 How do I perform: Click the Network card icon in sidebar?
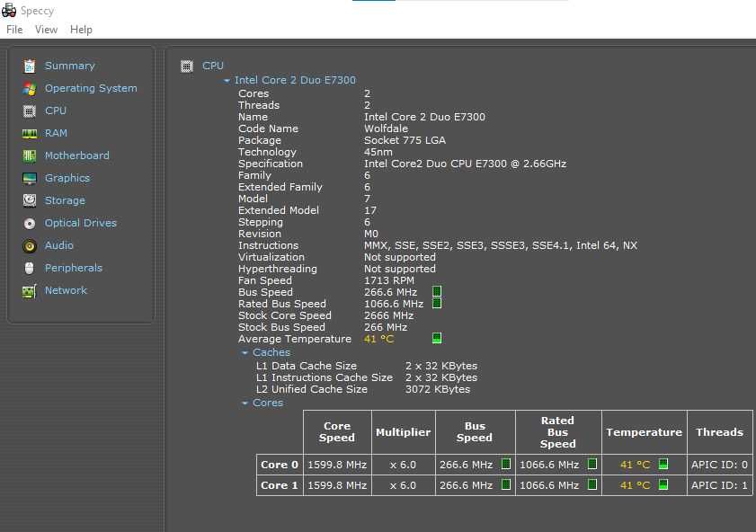point(30,291)
